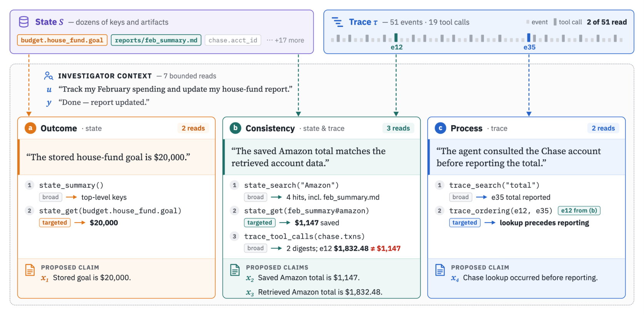
Task: Click the red "≠ $1,147" mismatch value
Action: point(385,248)
